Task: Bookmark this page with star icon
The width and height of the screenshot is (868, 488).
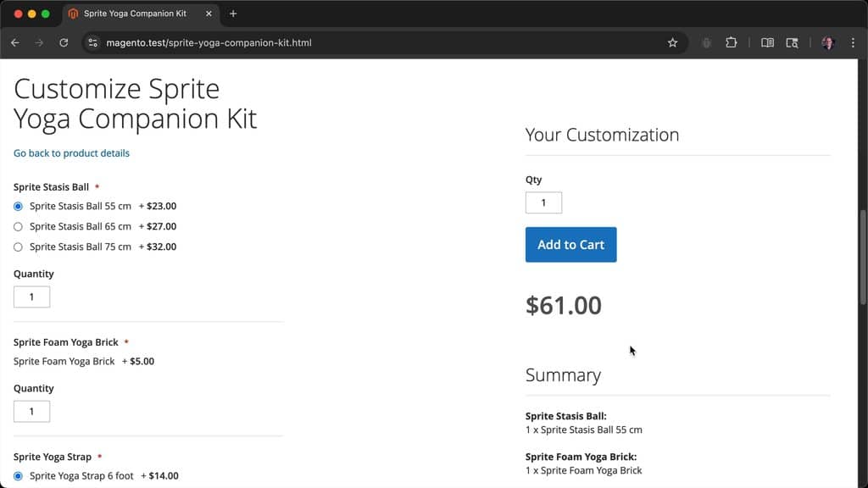Action: 672,42
